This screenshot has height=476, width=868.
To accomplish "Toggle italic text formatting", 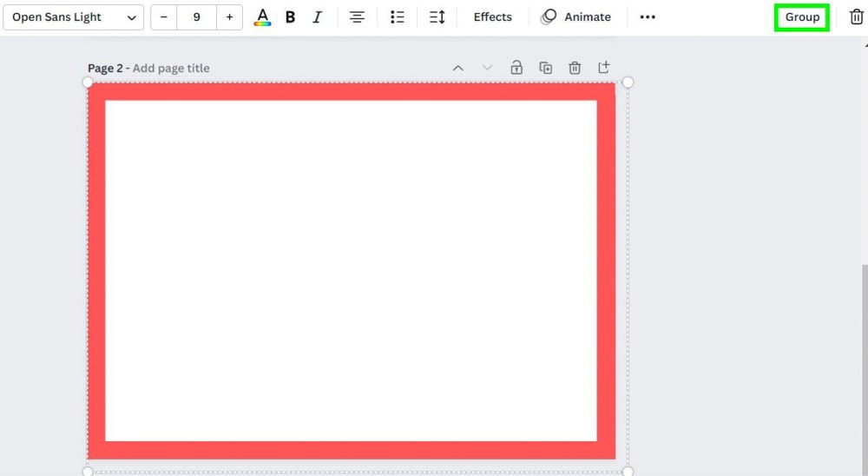I will 317,17.
